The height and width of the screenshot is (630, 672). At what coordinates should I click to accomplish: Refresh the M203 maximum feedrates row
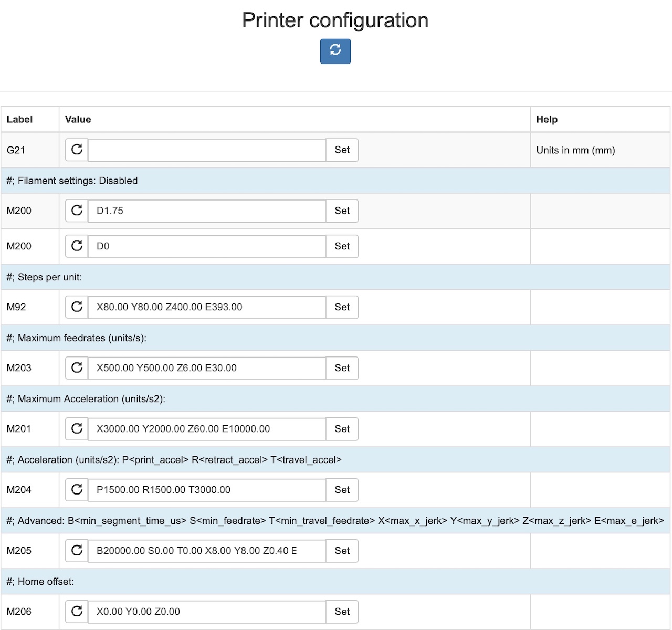pos(77,368)
